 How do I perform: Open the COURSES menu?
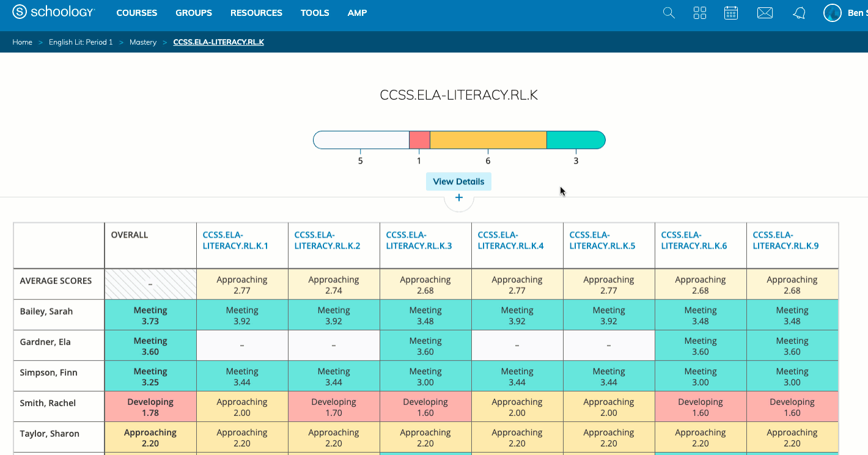click(x=136, y=13)
